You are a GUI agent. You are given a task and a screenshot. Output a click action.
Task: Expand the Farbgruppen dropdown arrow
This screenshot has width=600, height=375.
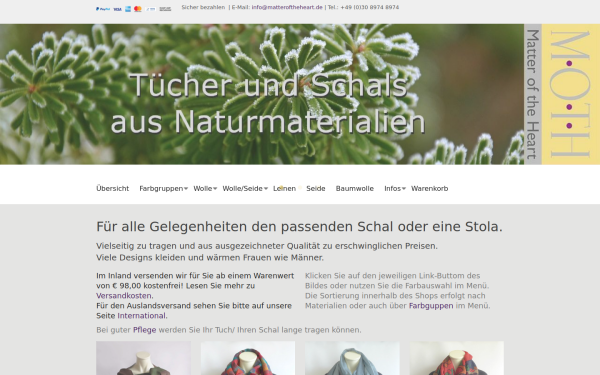click(x=186, y=189)
